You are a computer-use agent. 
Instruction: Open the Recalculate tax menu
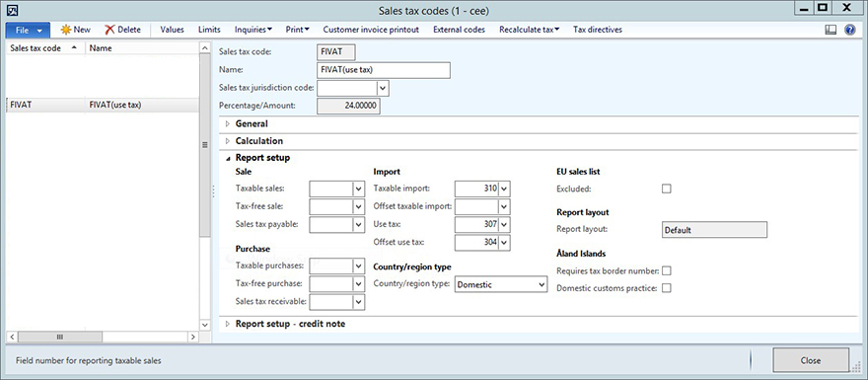click(x=530, y=30)
